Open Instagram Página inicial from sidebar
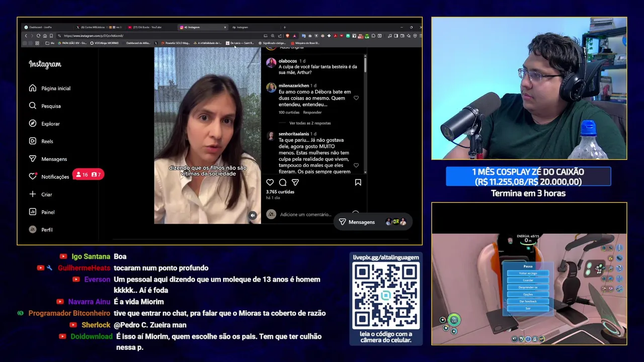The height and width of the screenshot is (362, 644). (x=50, y=88)
